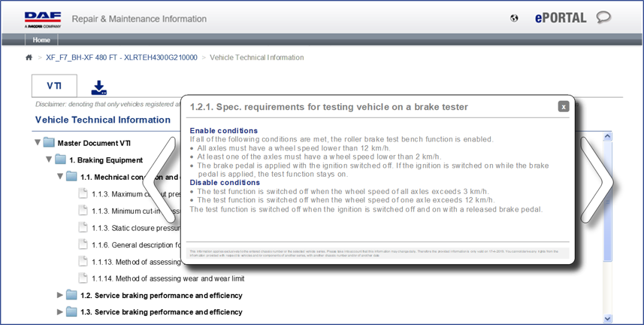
Task: Click the Enable conditions heading
Action: point(224,130)
